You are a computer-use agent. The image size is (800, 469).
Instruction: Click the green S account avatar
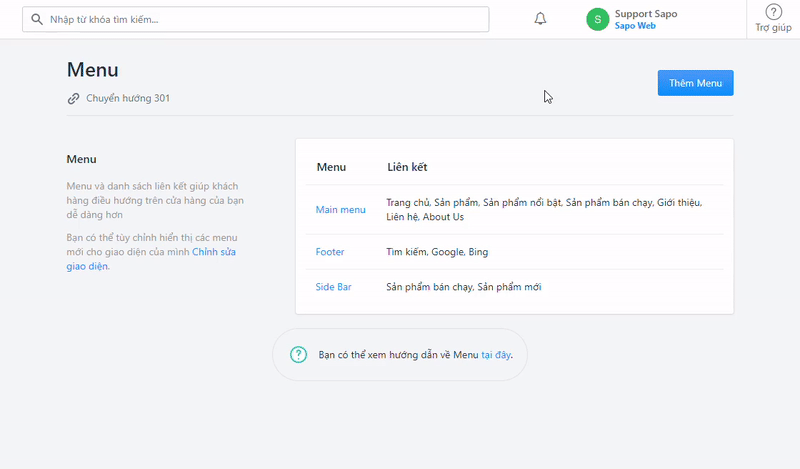click(x=597, y=19)
